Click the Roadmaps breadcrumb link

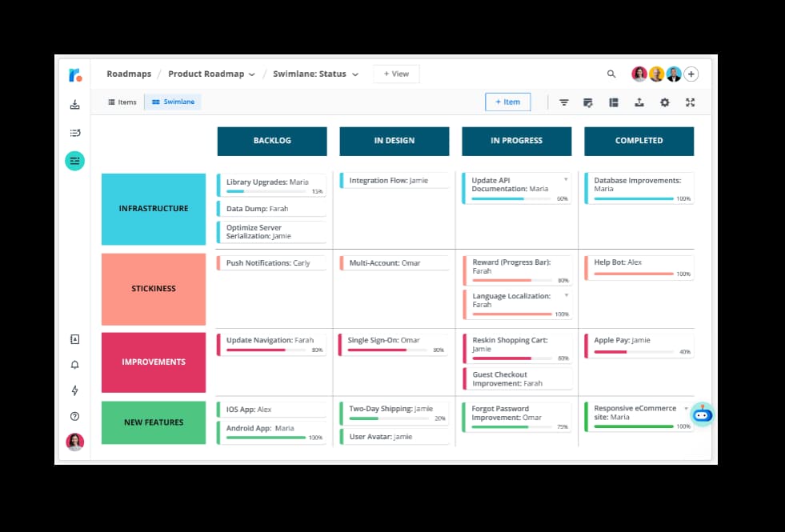[x=129, y=74]
